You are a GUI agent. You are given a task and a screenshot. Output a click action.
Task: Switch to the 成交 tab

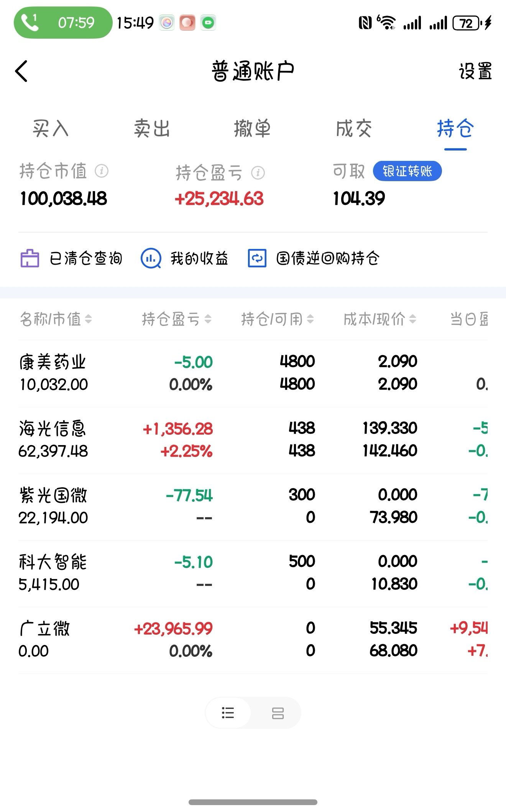click(x=354, y=128)
